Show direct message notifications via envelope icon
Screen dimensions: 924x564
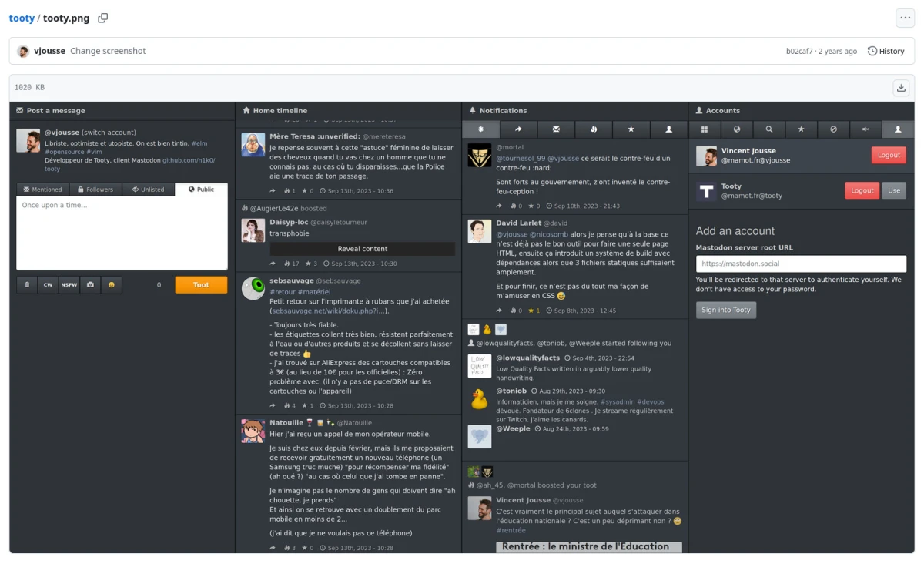click(x=556, y=129)
